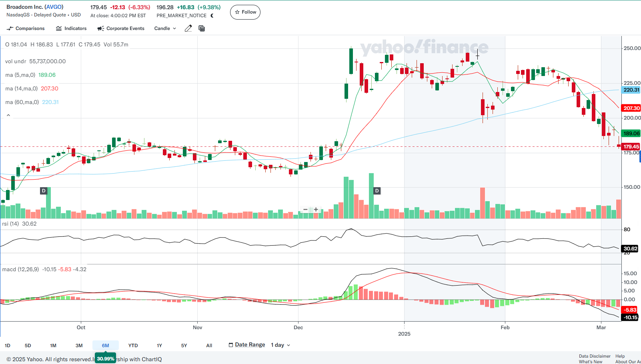Select the 1D time range
The width and height of the screenshot is (641, 364).
click(8, 346)
